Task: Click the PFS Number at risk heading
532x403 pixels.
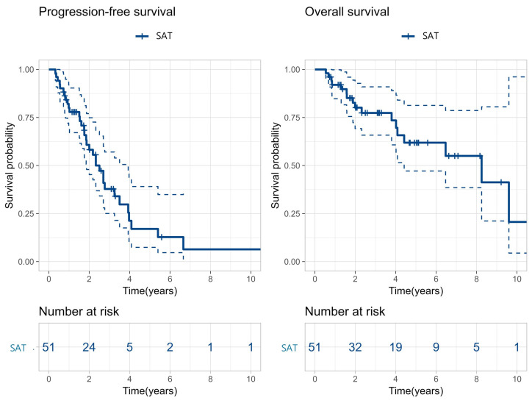Action: [79, 311]
